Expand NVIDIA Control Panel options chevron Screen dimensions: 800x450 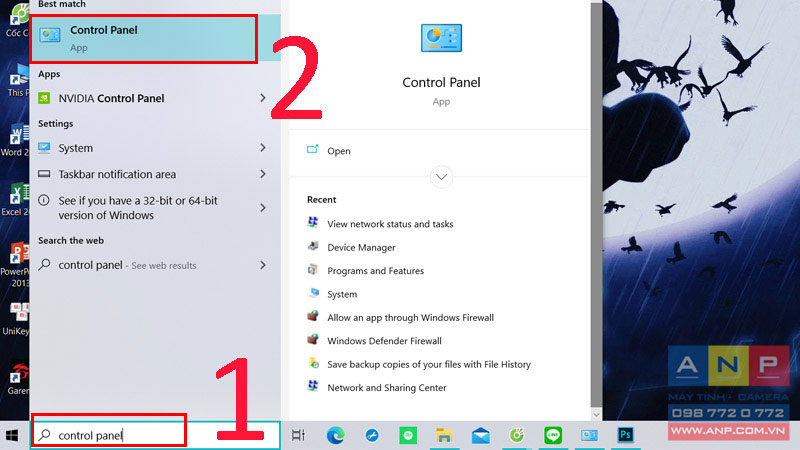[x=263, y=97]
